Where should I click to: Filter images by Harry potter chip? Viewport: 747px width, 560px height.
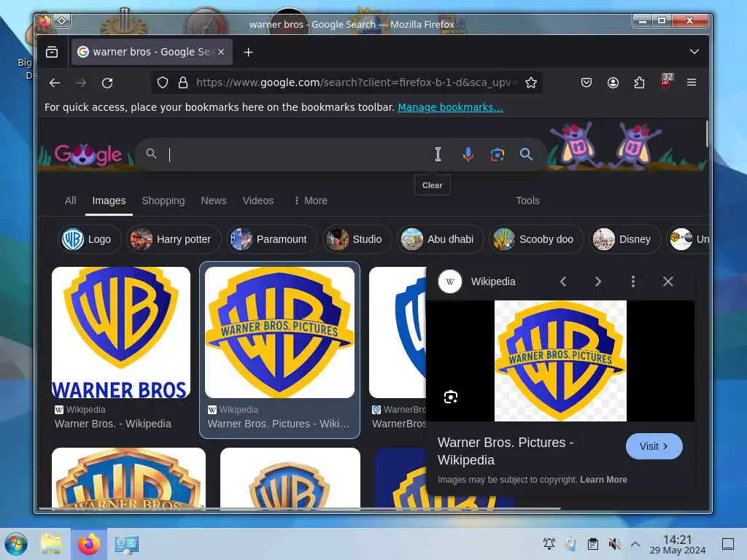[174, 239]
